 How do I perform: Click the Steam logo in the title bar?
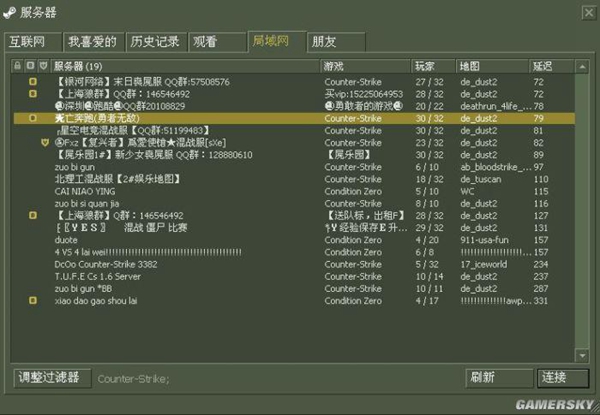9,12
